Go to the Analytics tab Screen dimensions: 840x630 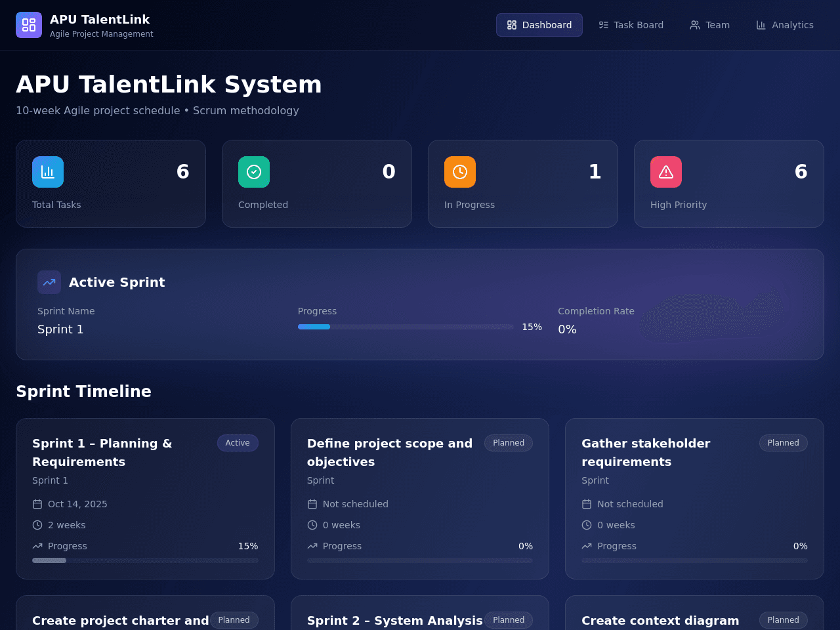coord(785,25)
